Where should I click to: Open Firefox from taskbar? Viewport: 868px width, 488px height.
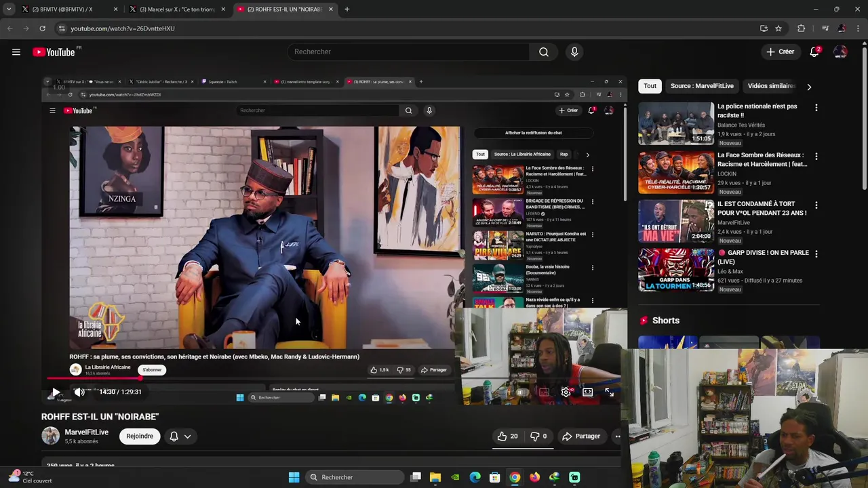click(x=534, y=477)
